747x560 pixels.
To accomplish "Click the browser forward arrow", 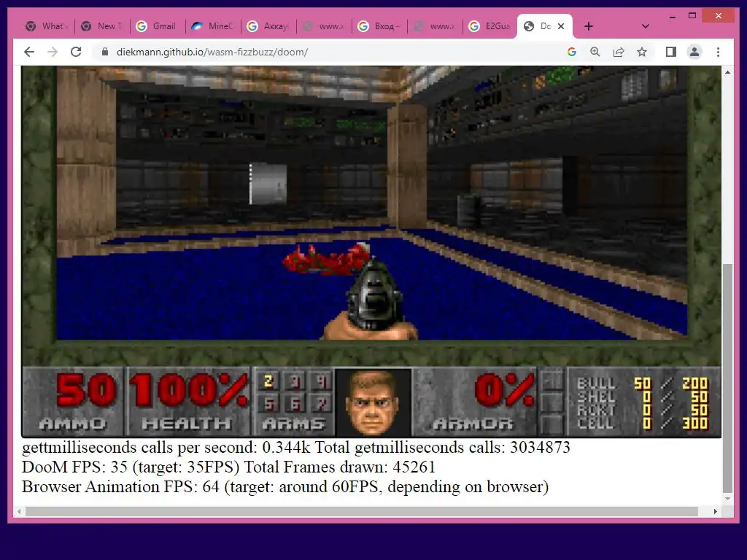I will pos(53,52).
